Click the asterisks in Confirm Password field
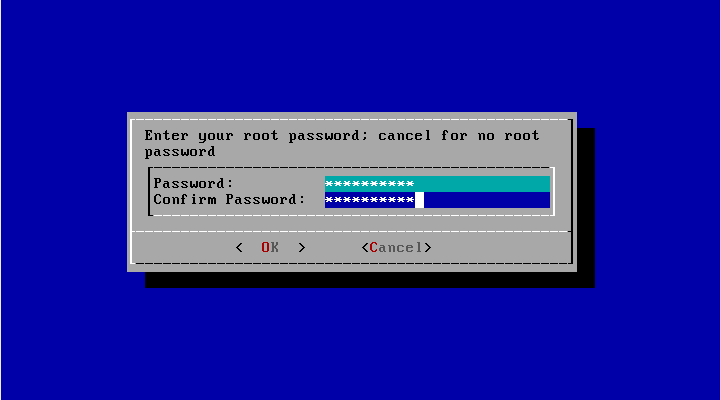720x400 pixels. 370,200
